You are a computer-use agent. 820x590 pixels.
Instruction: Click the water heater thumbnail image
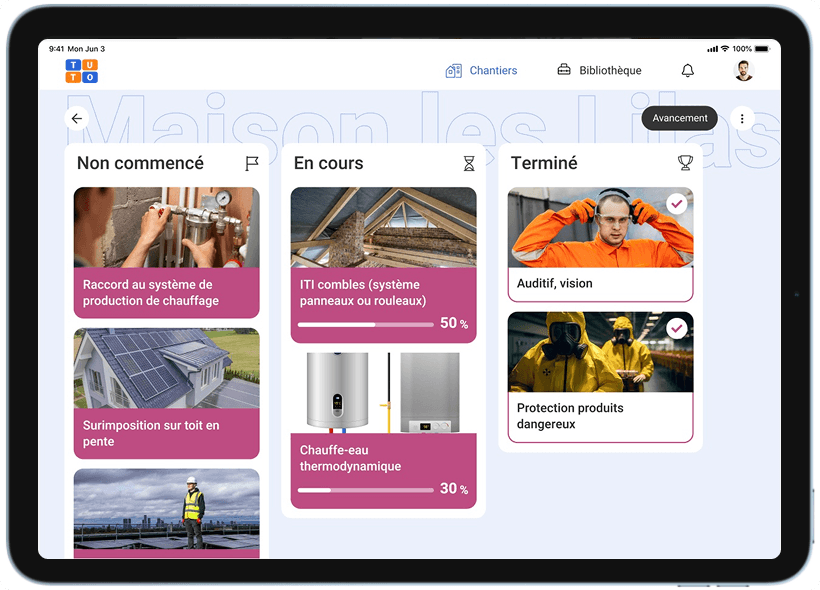pos(383,392)
